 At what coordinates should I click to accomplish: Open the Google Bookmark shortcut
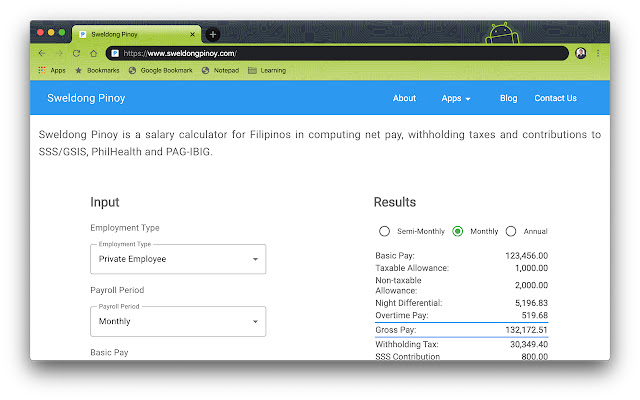coord(160,70)
